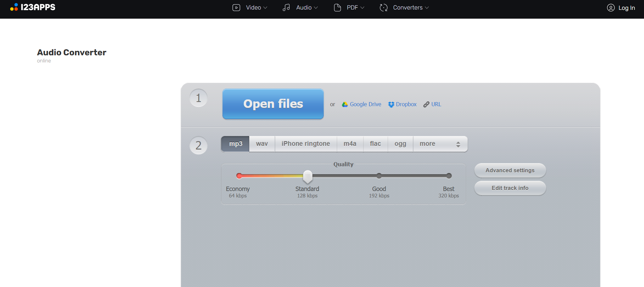
Task: Expand the Video menu chevron
Action: click(x=265, y=8)
